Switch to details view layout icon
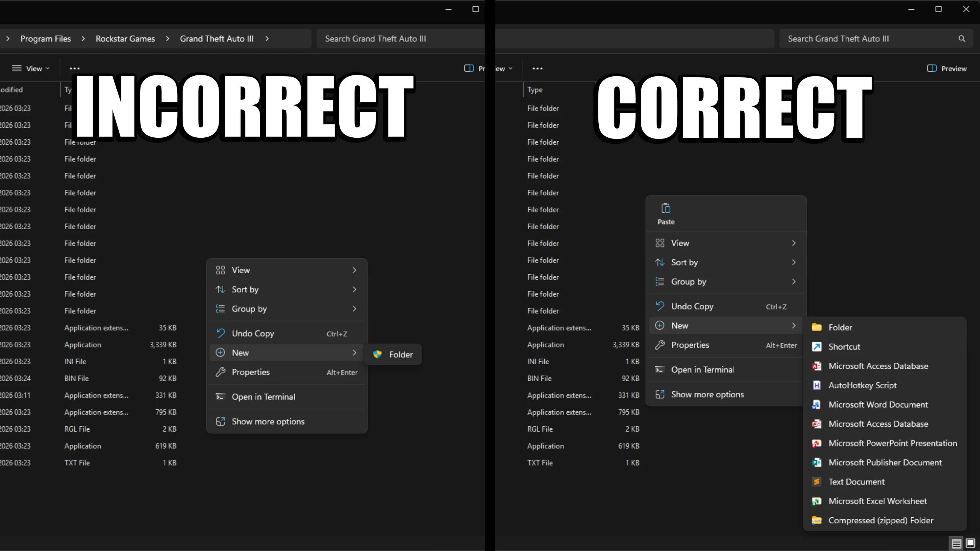 pos(956,543)
